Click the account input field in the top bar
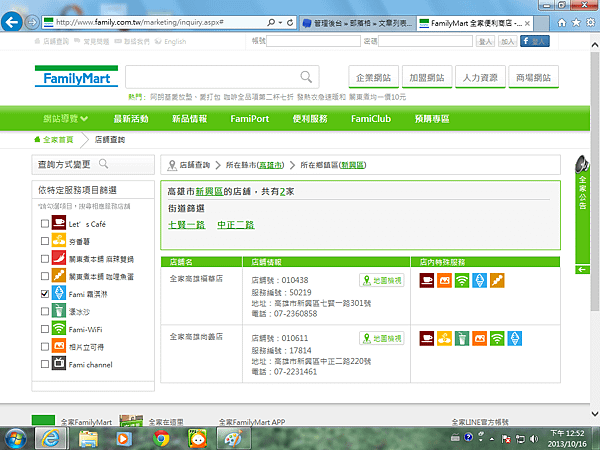 [313, 41]
